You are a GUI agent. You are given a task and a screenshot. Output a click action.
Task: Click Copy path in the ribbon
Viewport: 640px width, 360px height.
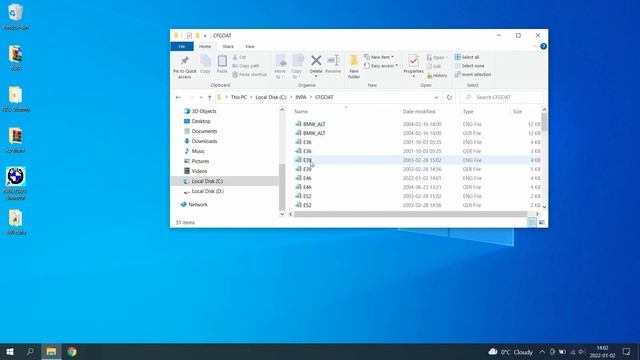click(246, 66)
